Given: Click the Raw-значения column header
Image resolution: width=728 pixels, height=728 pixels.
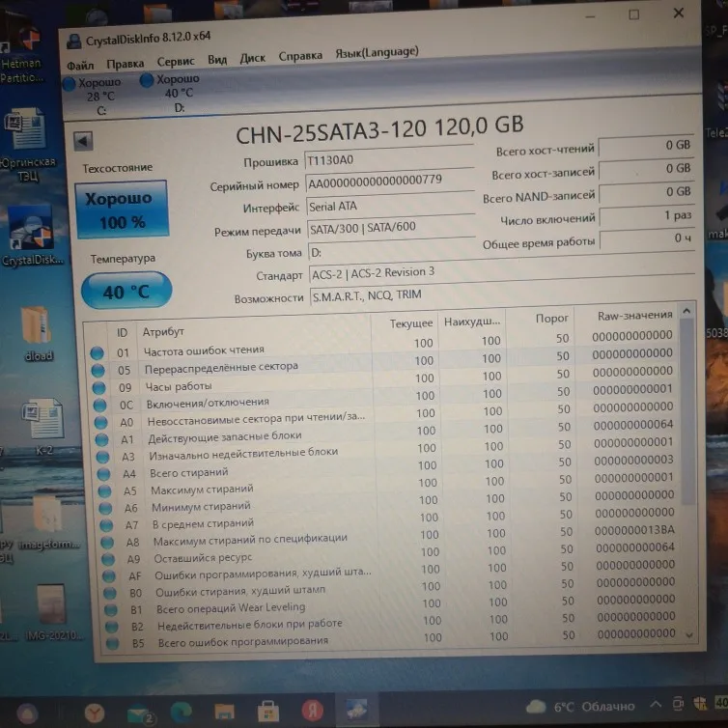Looking at the screenshot, I should [x=634, y=316].
